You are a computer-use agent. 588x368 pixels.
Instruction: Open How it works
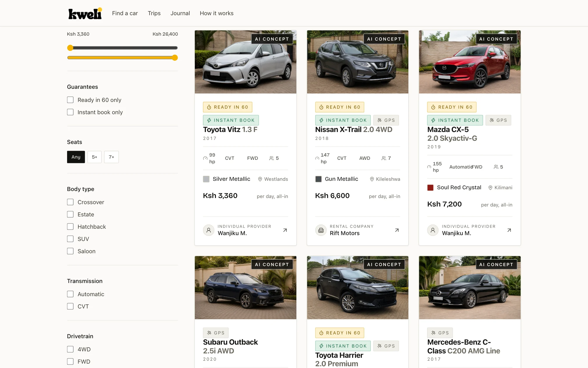[217, 13]
